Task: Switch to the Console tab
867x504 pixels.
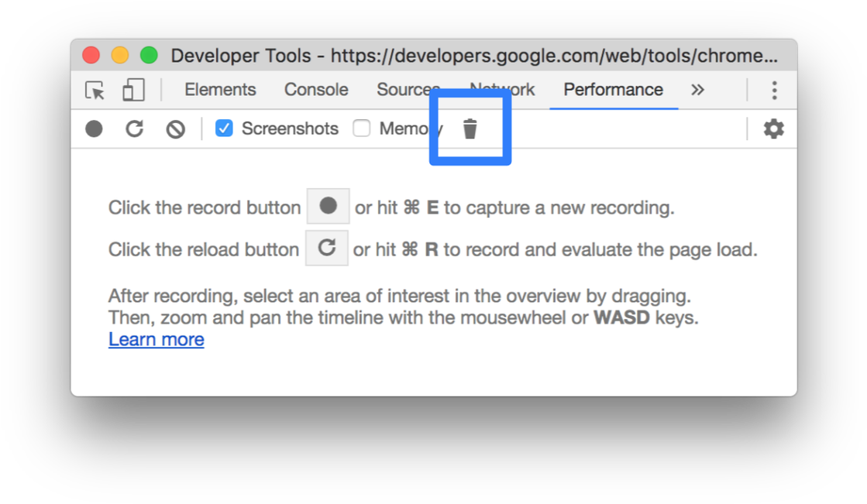Action: [315, 90]
